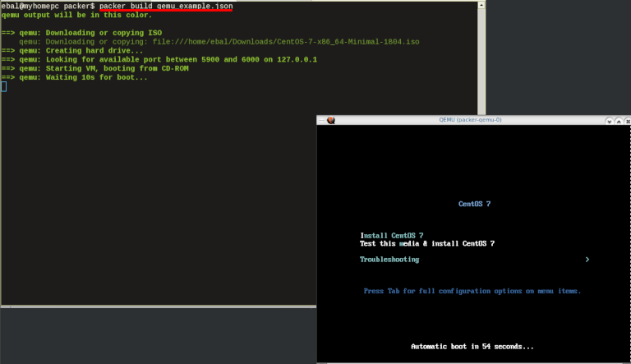Click the packer build qemu_example.json command
Image resolution: width=631 pixels, height=364 pixels.
point(166,6)
